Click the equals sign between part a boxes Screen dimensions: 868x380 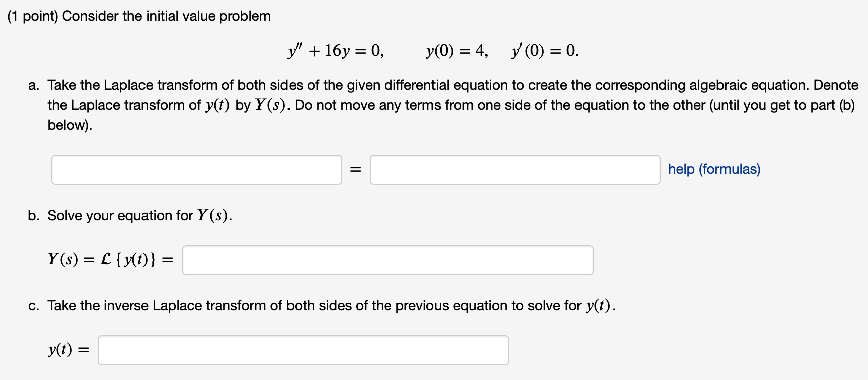(x=355, y=170)
